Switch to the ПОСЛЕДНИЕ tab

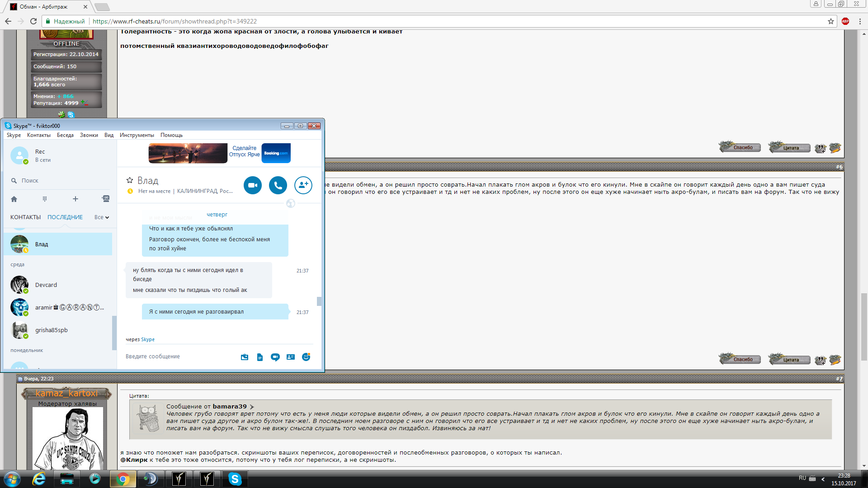click(x=65, y=217)
